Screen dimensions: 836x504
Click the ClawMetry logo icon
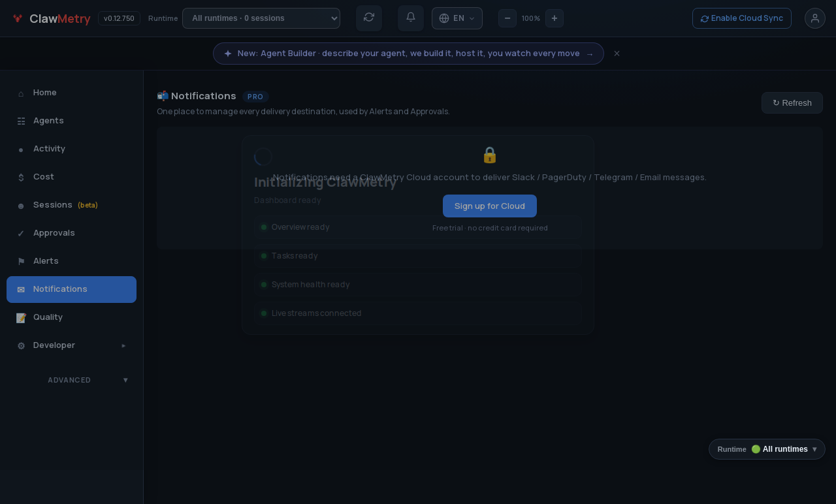pyautogui.click(x=18, y=18)
